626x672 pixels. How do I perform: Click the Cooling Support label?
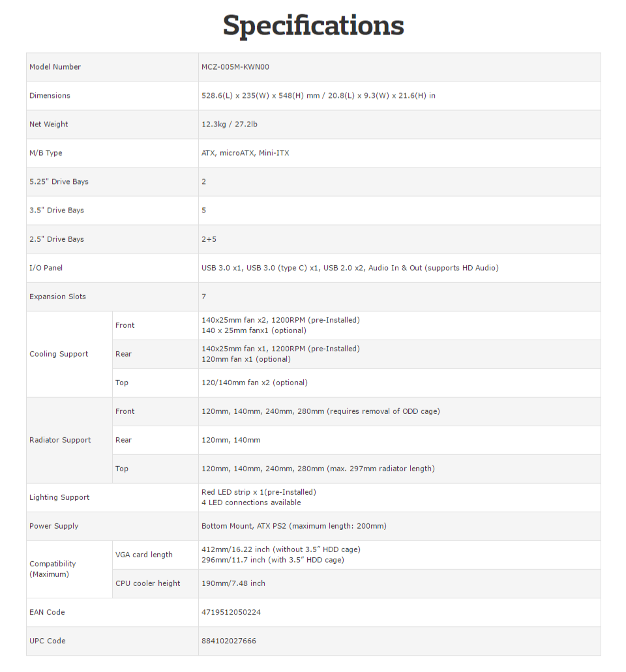click(x=59, y=354)
